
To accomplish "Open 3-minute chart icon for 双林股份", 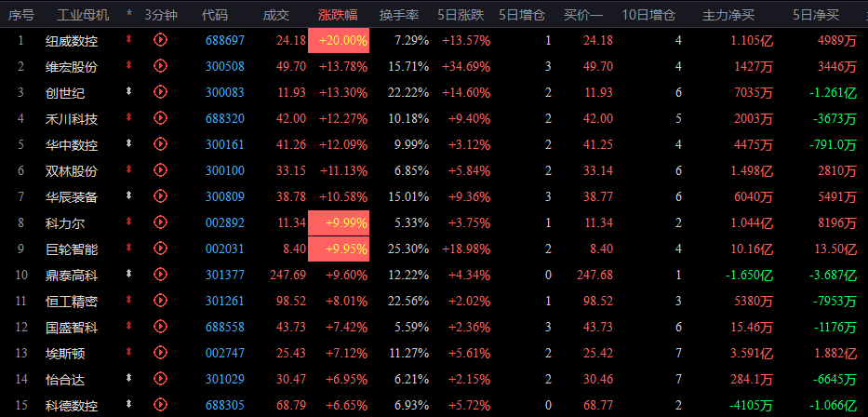I will (161, 170).
